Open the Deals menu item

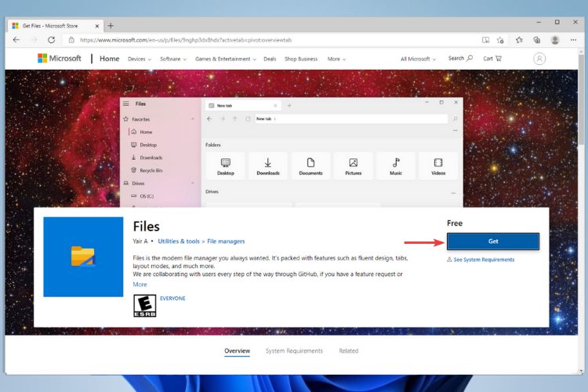(270, 59)
